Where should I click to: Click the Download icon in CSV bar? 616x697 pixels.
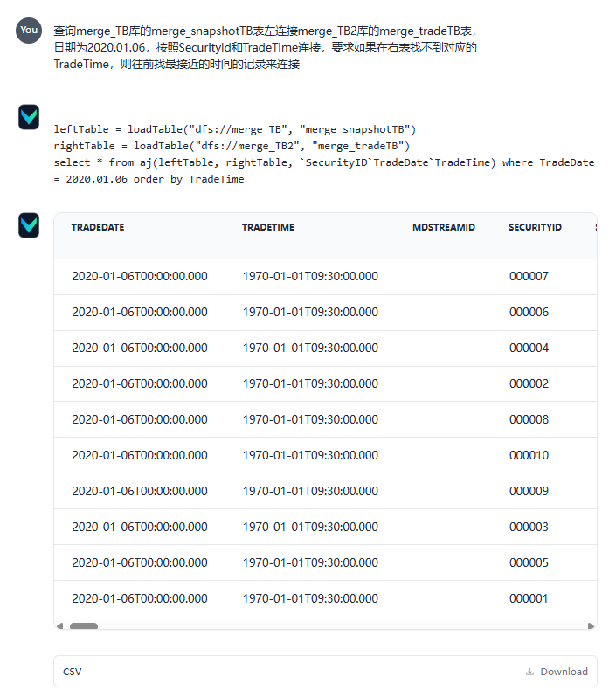529,671
